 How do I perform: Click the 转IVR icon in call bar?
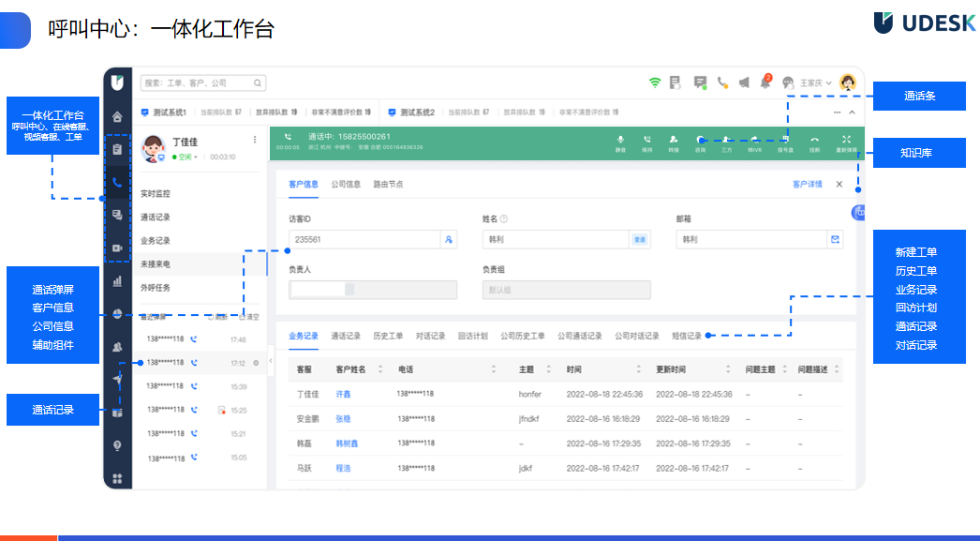click(x=754, y=139)
